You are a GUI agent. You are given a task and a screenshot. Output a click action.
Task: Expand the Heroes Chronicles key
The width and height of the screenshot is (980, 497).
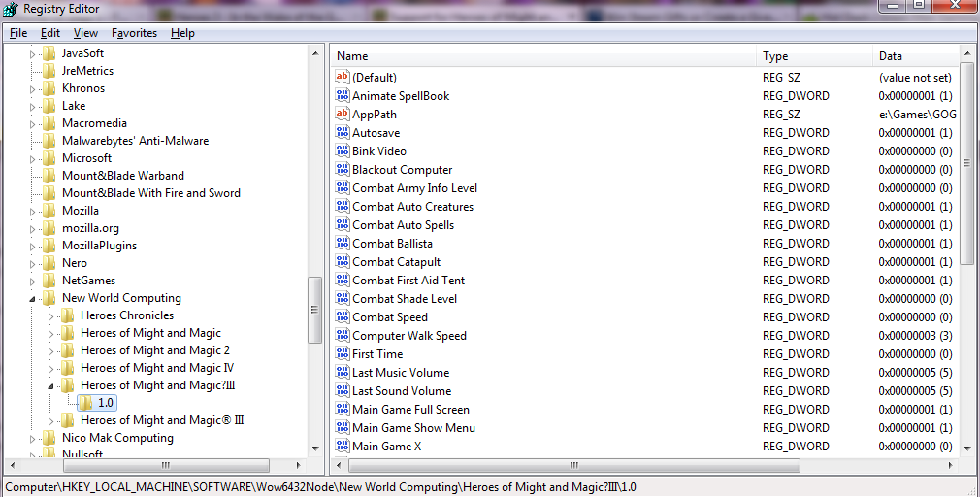coord(51,316)
